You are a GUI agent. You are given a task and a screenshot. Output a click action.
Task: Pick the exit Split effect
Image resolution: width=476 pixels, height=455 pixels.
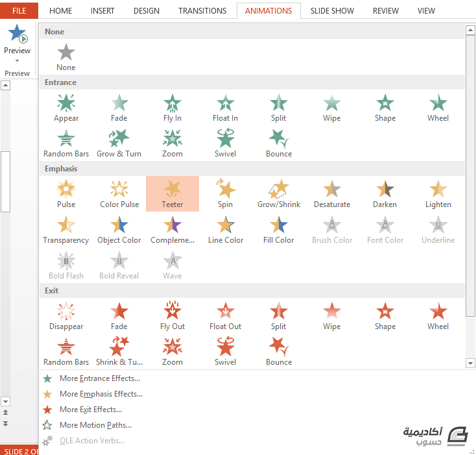coord(278,316)
